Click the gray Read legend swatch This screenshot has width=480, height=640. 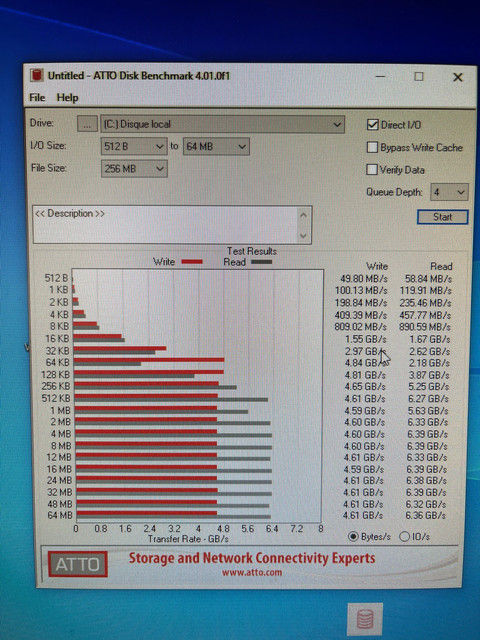coord(261,262)
